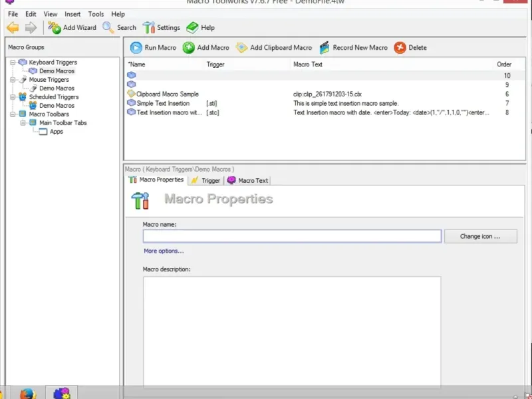532x399 pixels.
Task: Click the Change icon ... button
Action: point(480,236)
